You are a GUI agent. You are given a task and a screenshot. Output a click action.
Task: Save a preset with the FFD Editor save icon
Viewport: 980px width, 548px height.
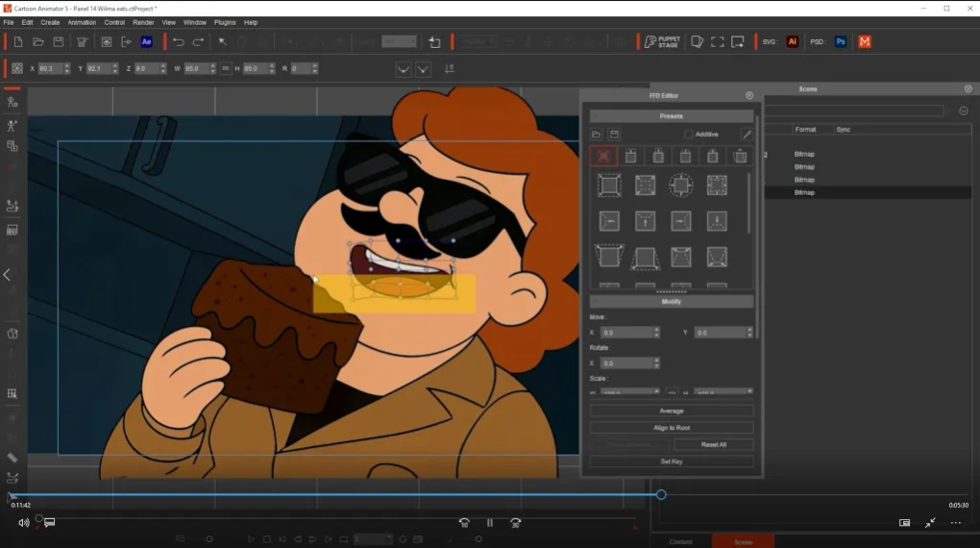click(x=614, y=134)
